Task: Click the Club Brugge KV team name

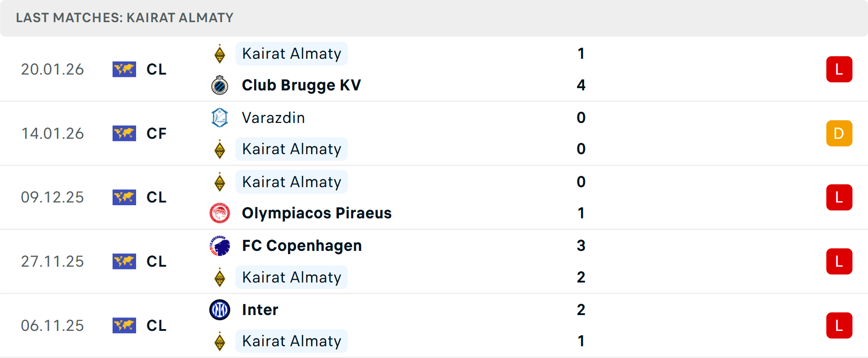Action: coord(302,85)
